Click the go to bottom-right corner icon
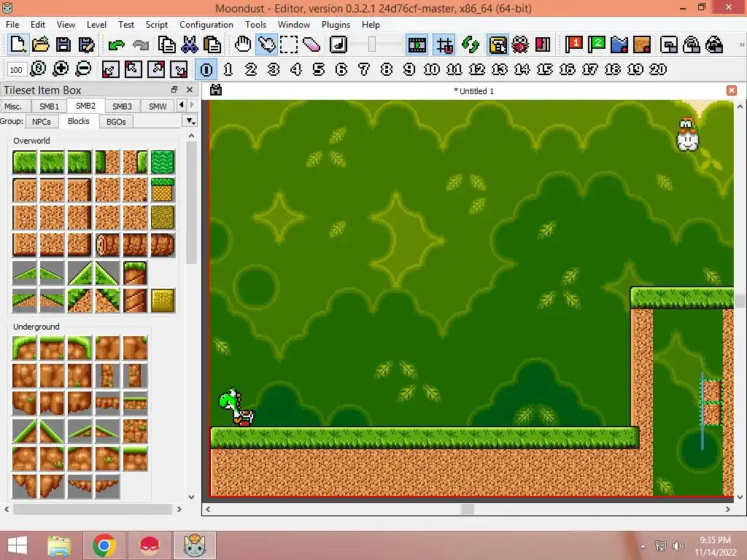Image resolution: width=747 pixels, height=560 pixels. [179, 69]
